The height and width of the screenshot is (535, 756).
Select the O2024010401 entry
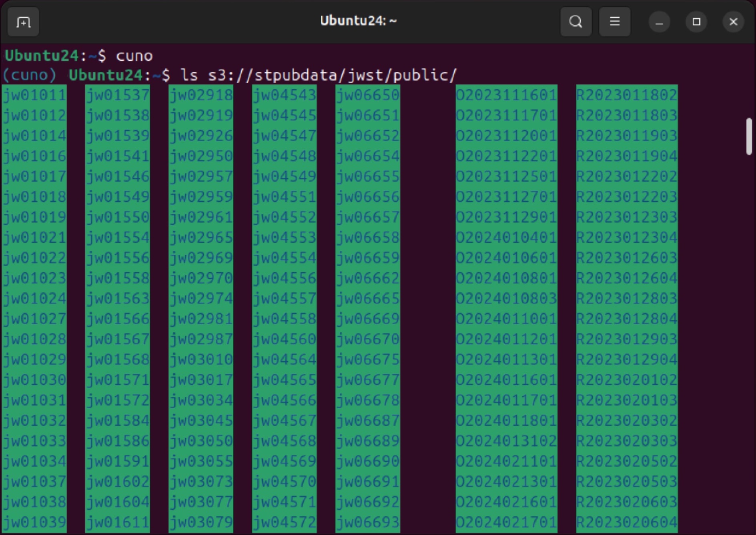click(506, 238)
